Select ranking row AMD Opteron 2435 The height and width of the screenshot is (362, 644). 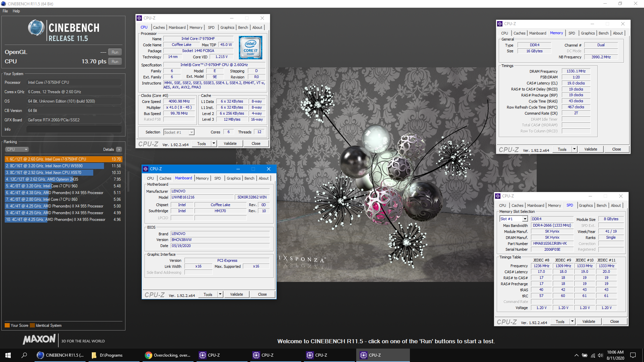coord(63,179)
